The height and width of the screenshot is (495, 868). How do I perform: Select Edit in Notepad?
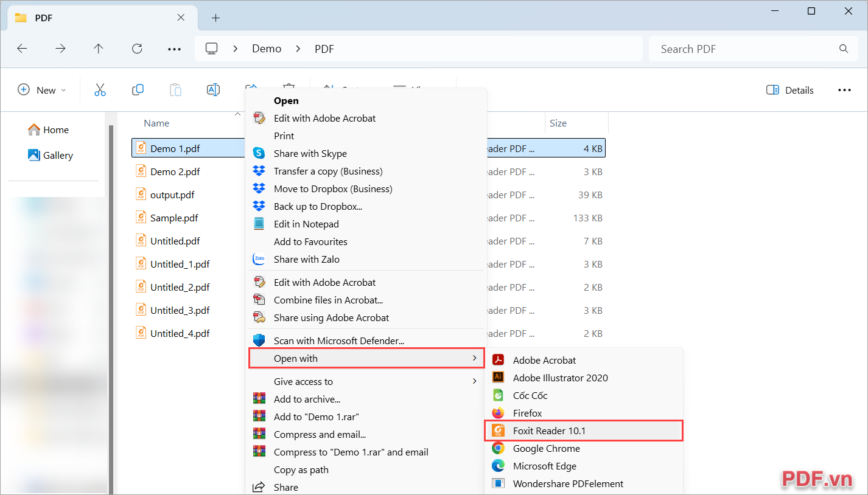click(x=366, y=224)
